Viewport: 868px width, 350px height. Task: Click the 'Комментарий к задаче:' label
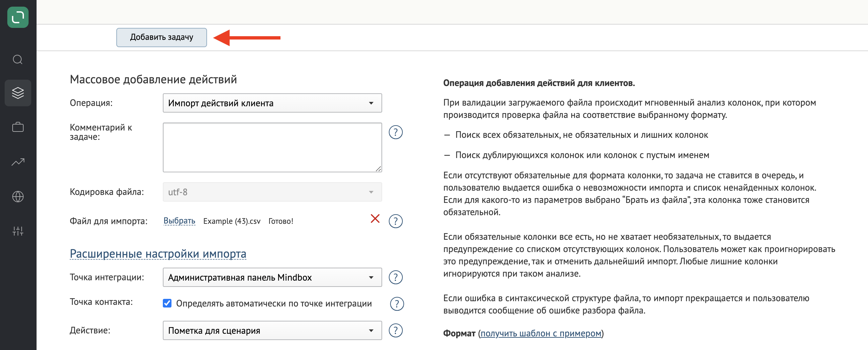click(101, 132)
